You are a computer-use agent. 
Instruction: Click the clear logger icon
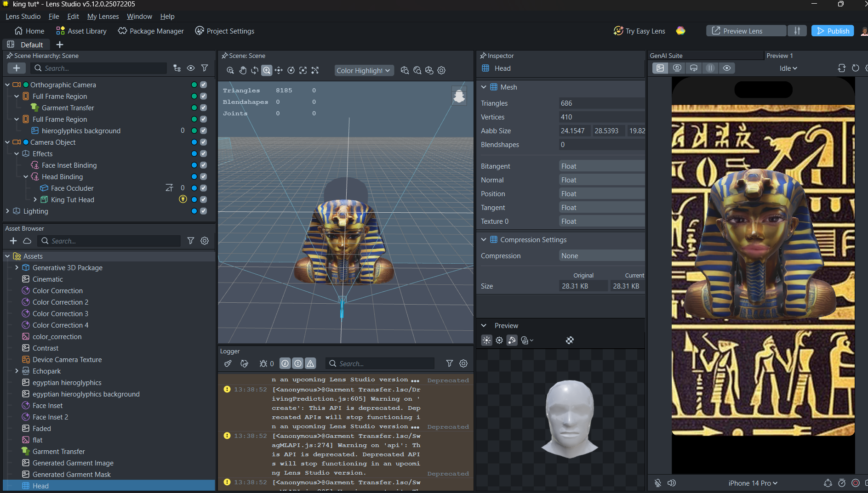pos(228,363)
